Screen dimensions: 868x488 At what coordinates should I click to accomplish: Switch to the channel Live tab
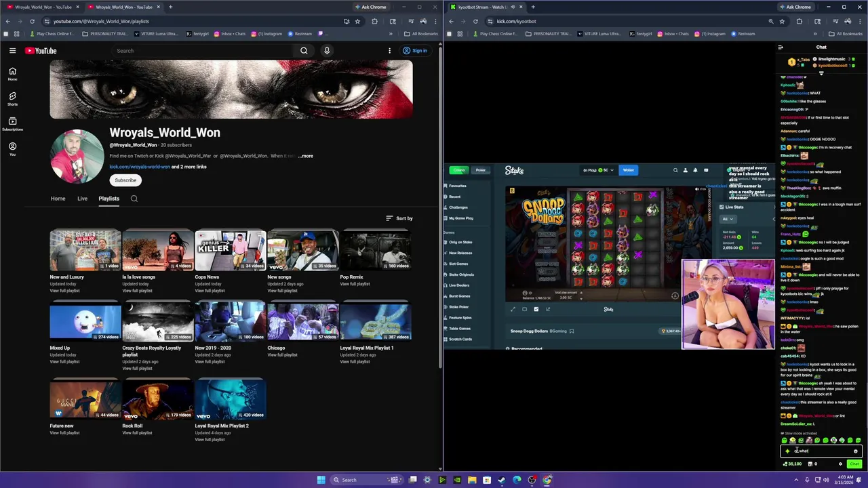point(82,199)
